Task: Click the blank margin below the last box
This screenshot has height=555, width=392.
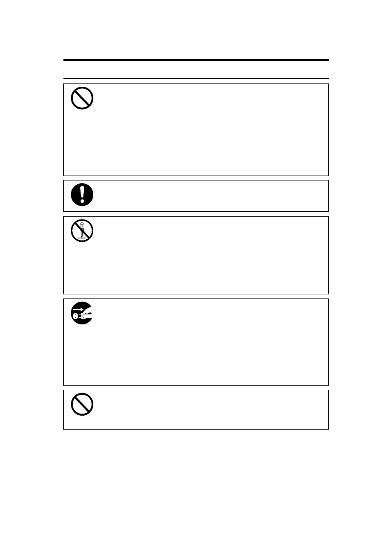Action: (x=196, y=485)
